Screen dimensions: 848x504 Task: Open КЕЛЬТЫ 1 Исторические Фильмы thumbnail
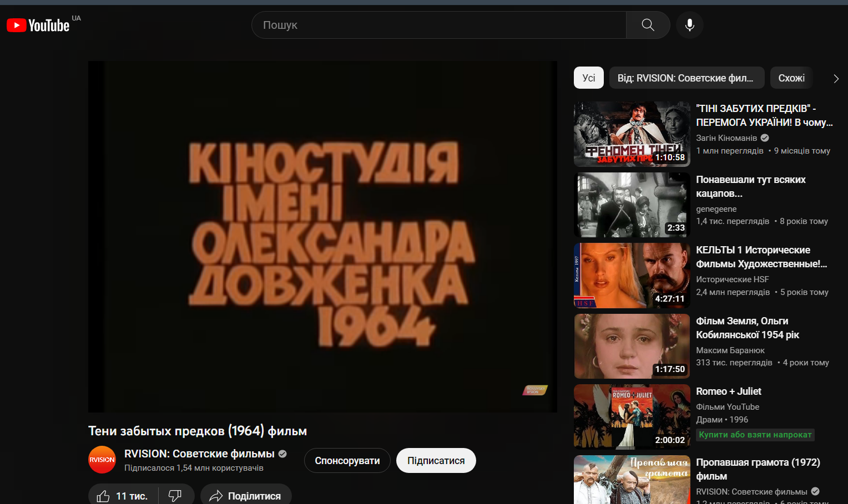point(632,276)
